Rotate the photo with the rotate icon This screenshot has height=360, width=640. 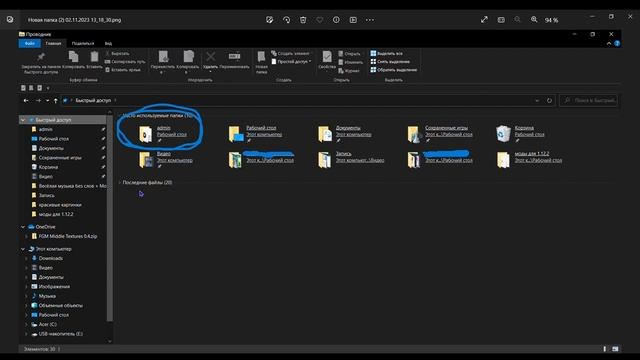(287, 20)
